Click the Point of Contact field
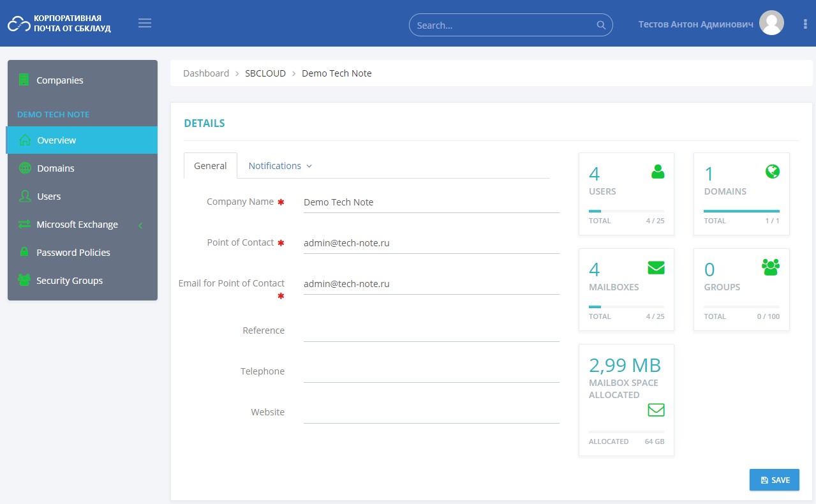816x504 pixels. [431, 243]
